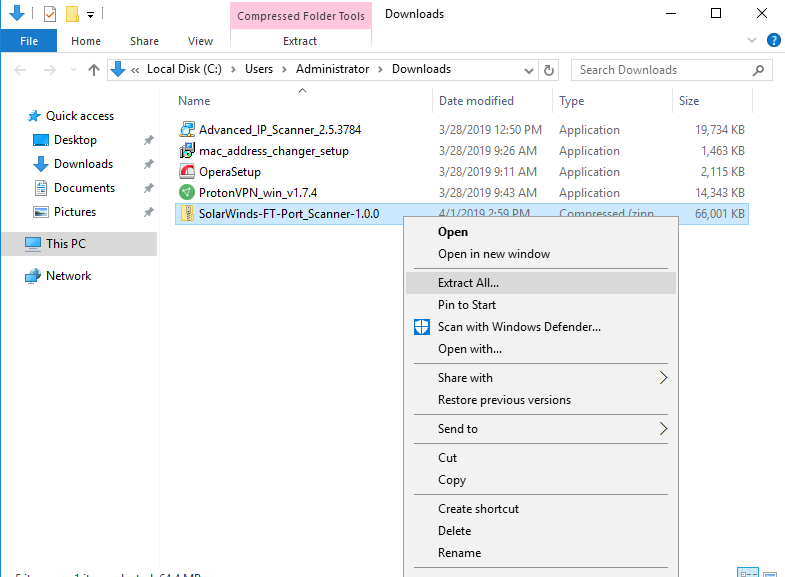Click the Windows Defender shield icon
Image resolution: width=785 pixels, height=577 pixels.
pyautogui.click(x=422, y=327)
